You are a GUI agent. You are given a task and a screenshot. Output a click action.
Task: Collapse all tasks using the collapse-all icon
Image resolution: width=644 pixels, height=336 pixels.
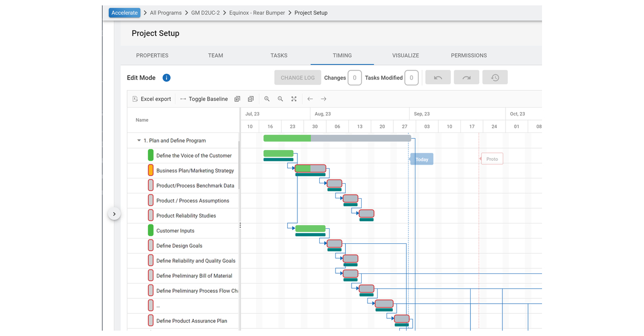click(250, 99)
